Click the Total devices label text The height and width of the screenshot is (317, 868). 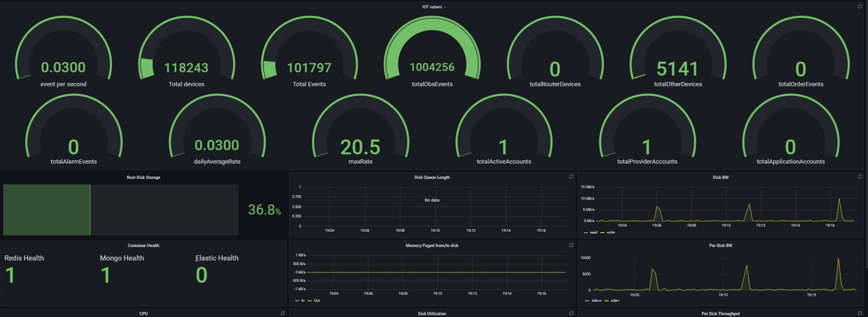(x=187, y=84)
